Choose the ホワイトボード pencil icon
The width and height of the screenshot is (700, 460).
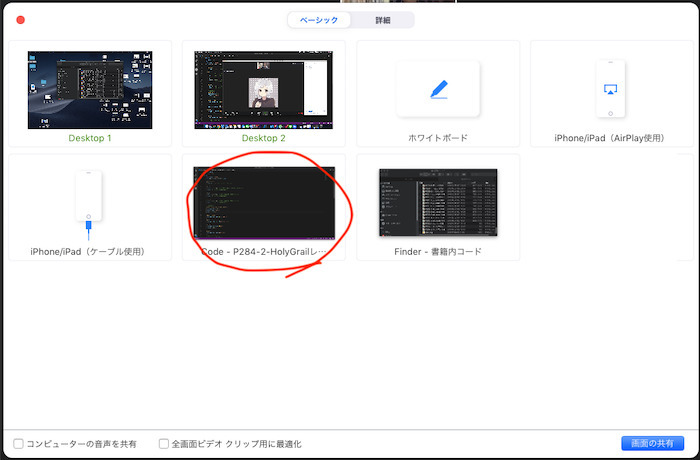coord(438,89)
